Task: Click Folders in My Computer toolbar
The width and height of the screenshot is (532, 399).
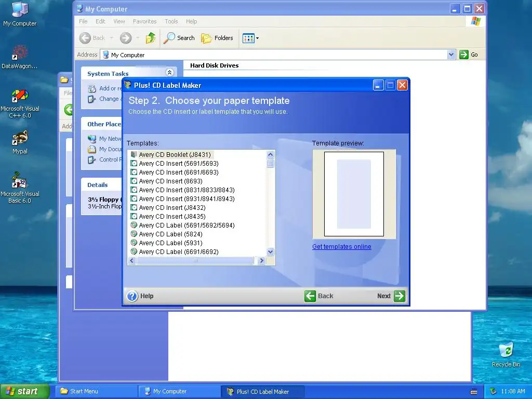Action: [x=217, y=38]
